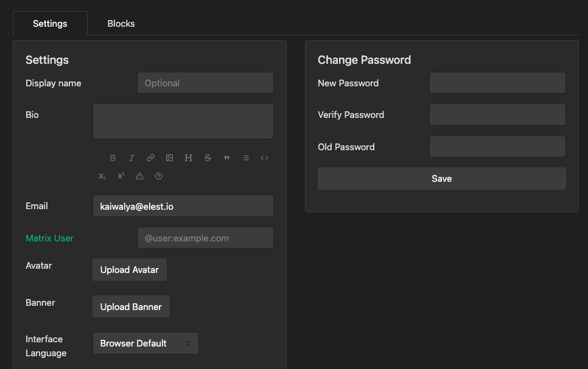This screenshot has width=588, height=369.
Task: Click the Email address input field
Action: 183,205
